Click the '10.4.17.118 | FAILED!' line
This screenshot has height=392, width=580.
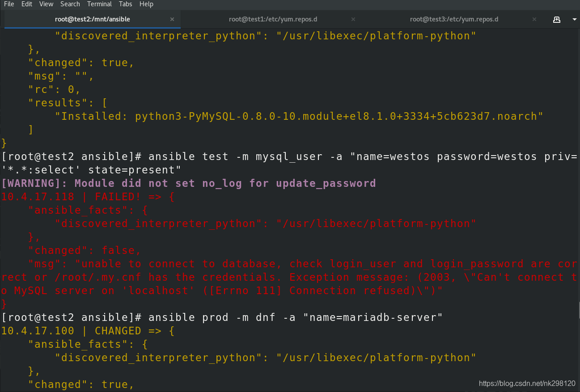(x=88, y=197)
